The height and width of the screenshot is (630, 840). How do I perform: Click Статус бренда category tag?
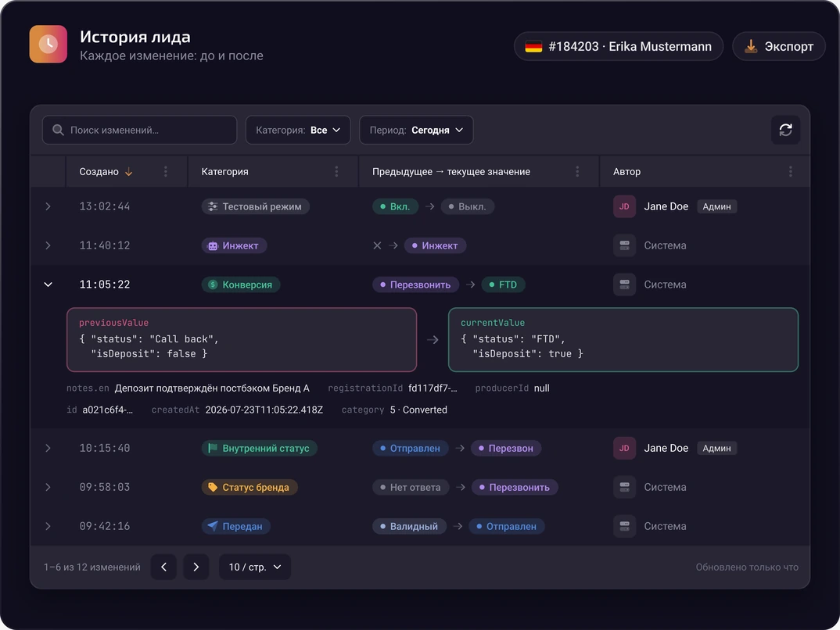point(249,487)
